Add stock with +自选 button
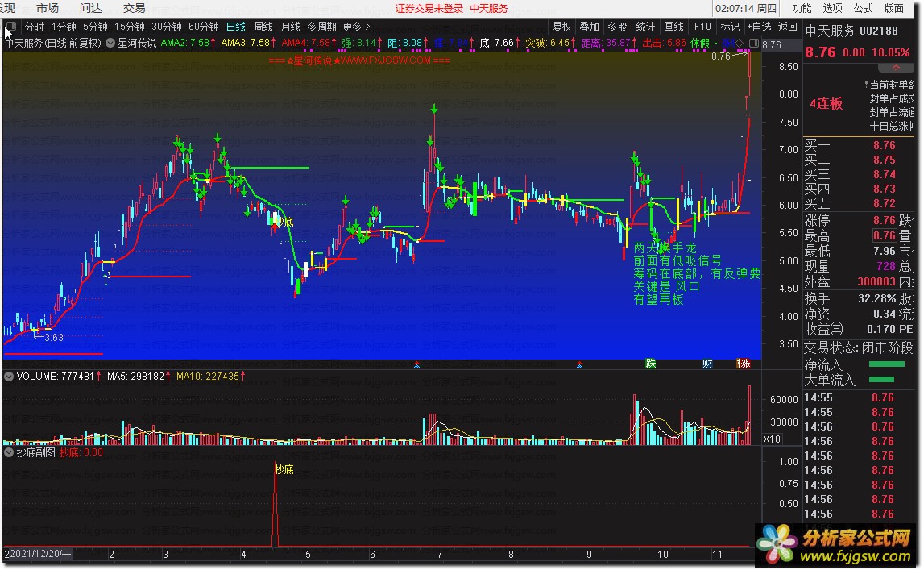 tap(759, 27)
